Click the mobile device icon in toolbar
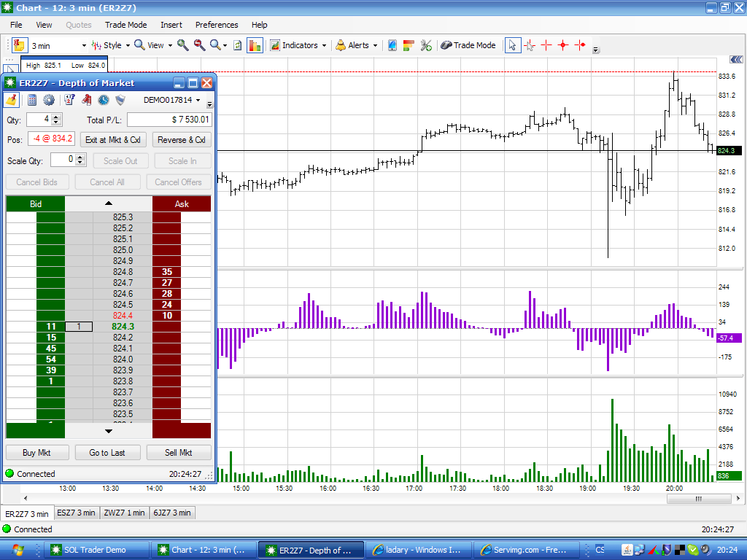Viewport: 747px width, 560px height. (x=392, y=45)
